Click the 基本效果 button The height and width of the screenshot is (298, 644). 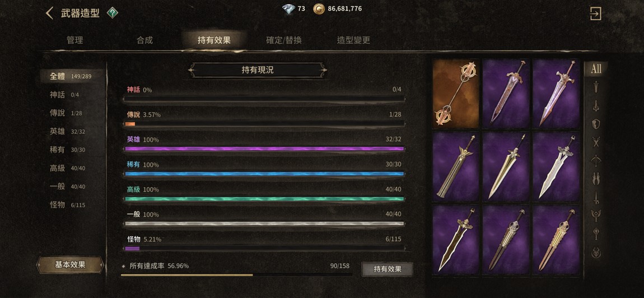70,265
